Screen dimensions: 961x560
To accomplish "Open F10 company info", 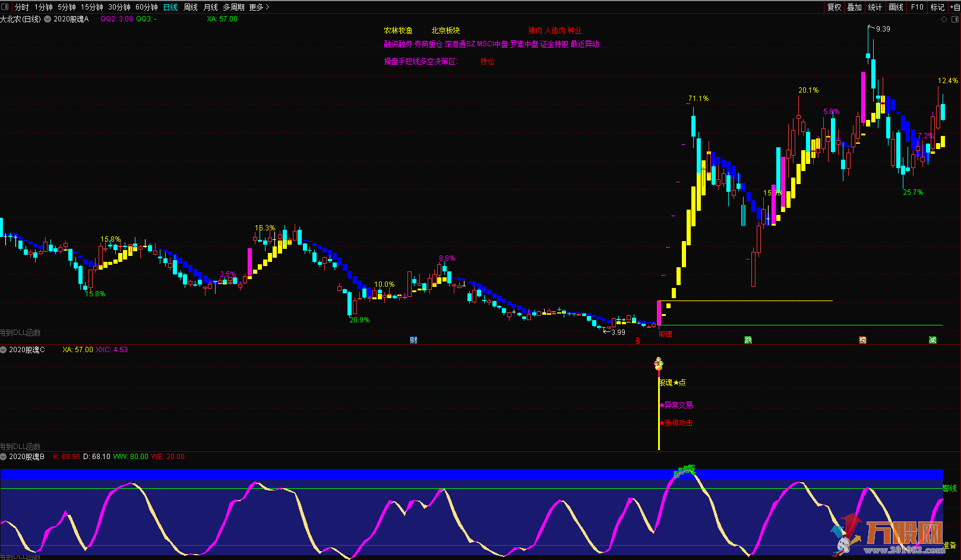I will (x=918, y=7).
